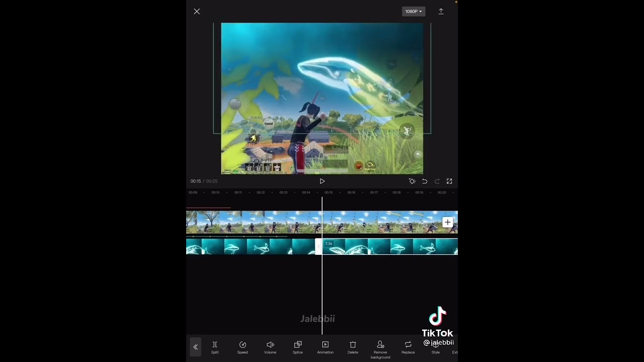The width and height of the screenshot is (644, 362).
Task: Jump to 00:12 on the timeline ruler
Action: click(x=261, y=193)
